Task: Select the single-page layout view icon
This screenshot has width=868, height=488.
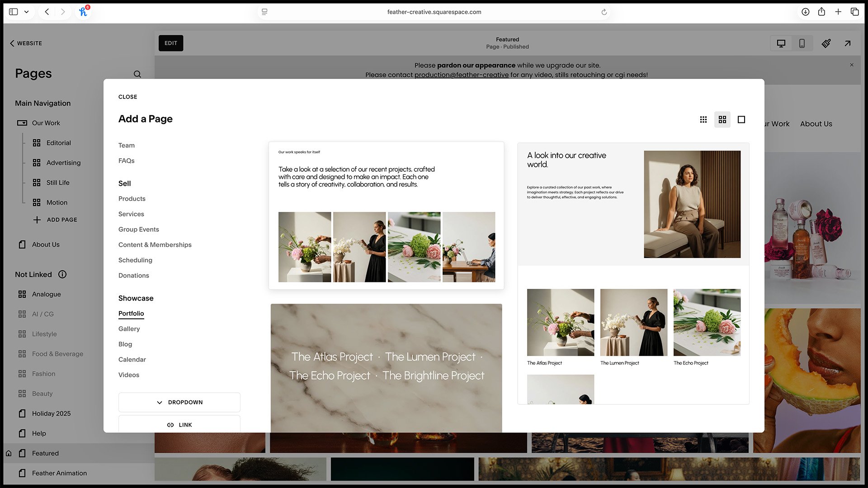Action: [741, 119]
